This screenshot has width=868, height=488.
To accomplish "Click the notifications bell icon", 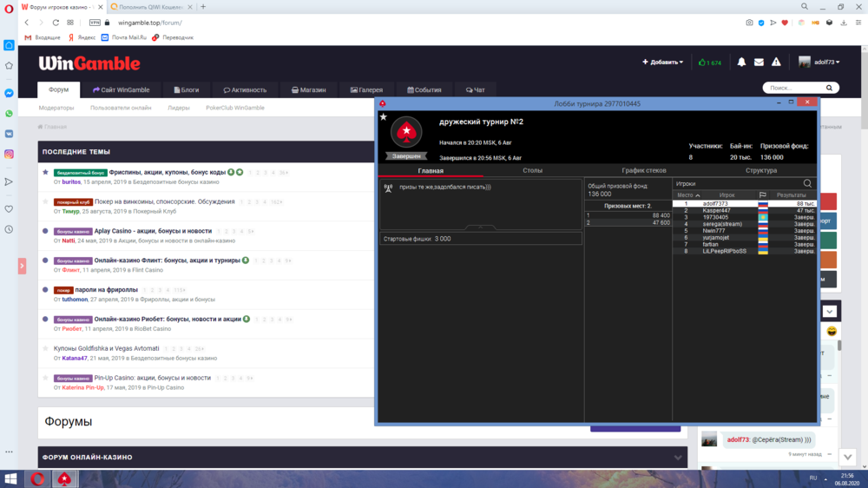I will [x=741, y=63].
